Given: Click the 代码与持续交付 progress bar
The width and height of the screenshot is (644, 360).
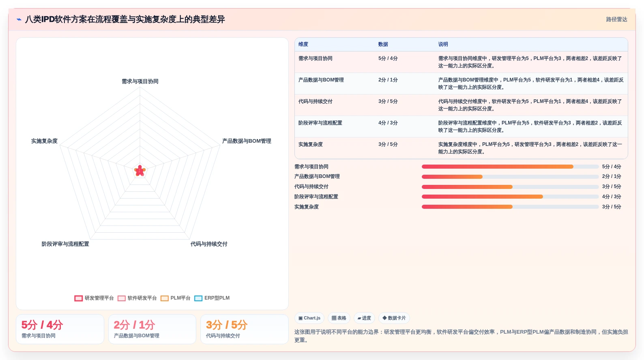Looking at the screenshot, I should [x=510, y=187].
